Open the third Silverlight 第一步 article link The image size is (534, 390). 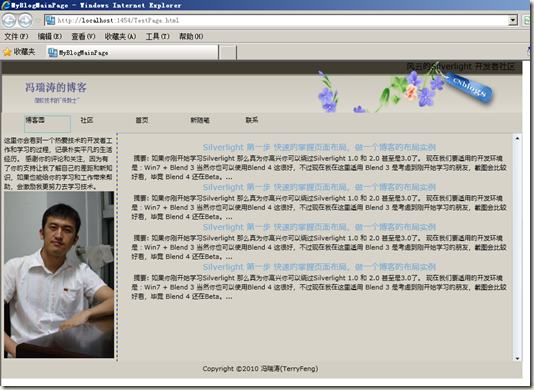[x=319, y=227]
